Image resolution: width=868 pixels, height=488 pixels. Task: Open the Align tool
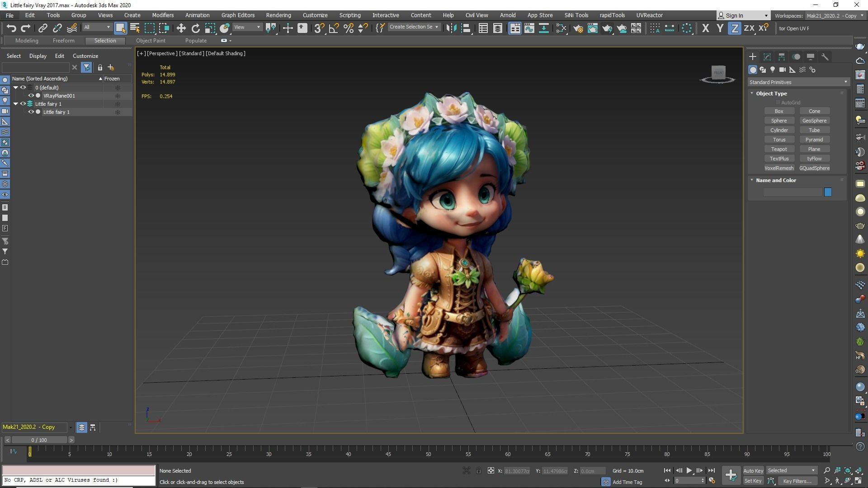[466, 28]
